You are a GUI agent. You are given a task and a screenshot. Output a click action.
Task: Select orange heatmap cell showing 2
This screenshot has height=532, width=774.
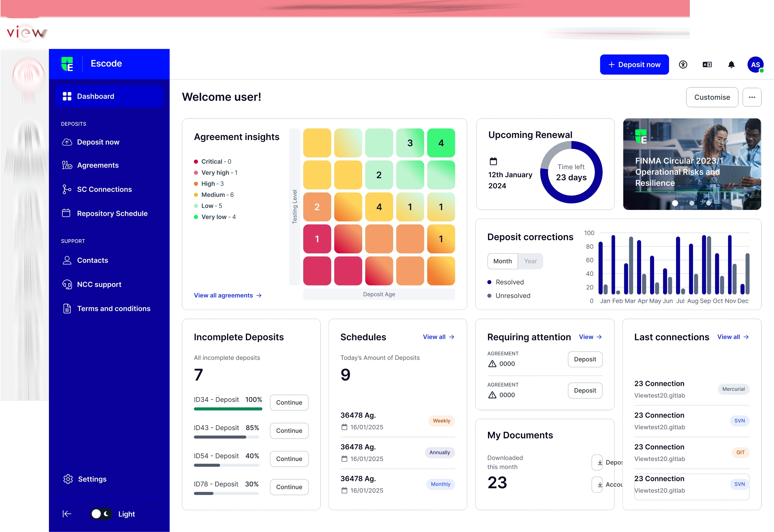(317, 207)
